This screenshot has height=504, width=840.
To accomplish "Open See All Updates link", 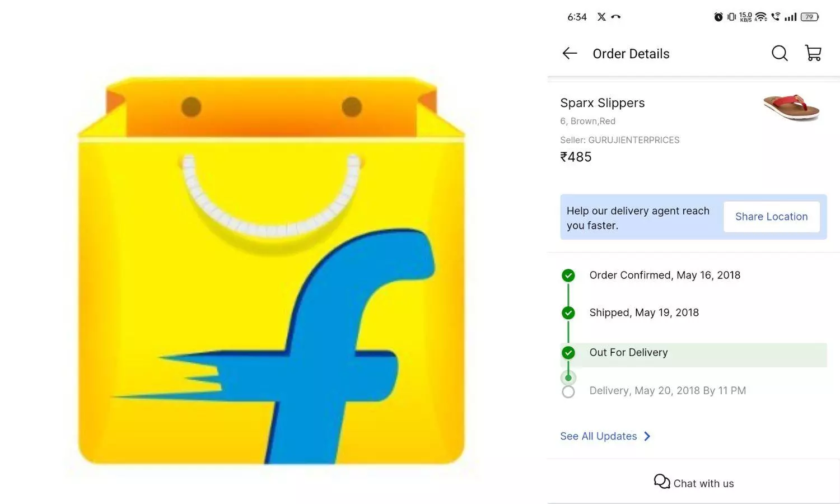I will point(598,436).
